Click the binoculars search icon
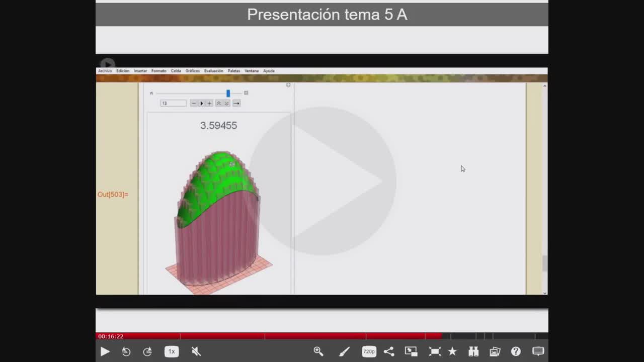The image size is (644, 362). click(473, 351)
